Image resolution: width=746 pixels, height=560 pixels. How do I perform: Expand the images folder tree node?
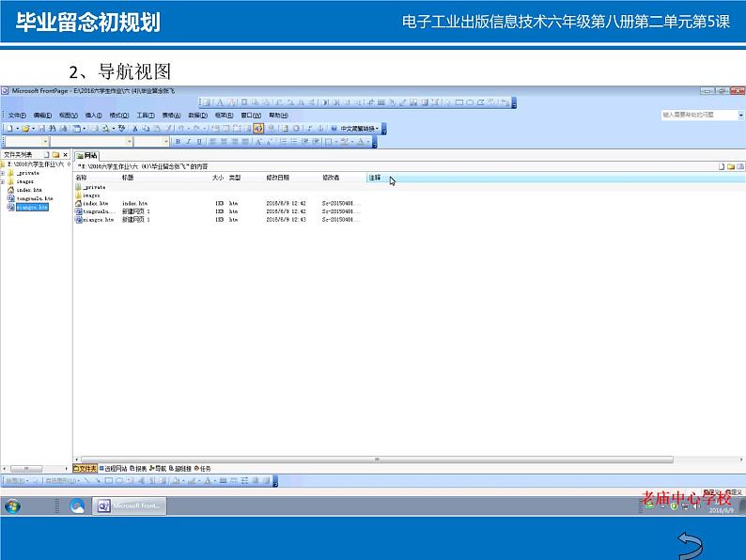pyautogui.click(x=3, y=181)
